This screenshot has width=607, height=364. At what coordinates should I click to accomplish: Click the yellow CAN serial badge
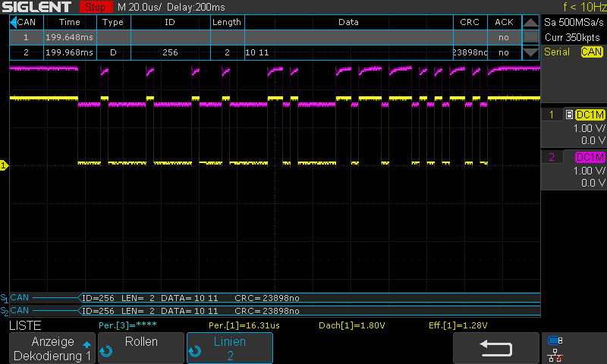pyautogui.click(x=592, y=52)
